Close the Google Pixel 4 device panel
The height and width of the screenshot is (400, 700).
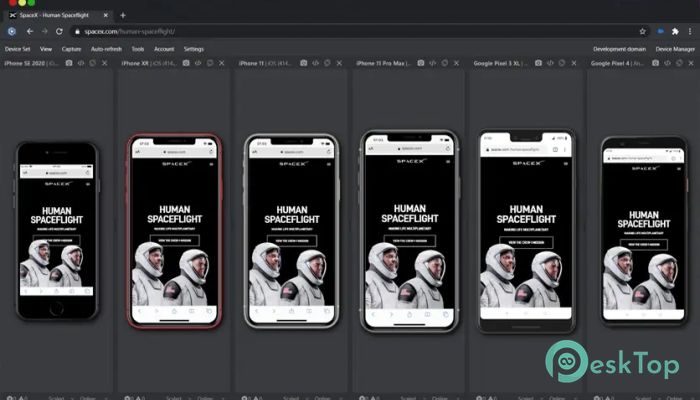(x=691, y=63)
